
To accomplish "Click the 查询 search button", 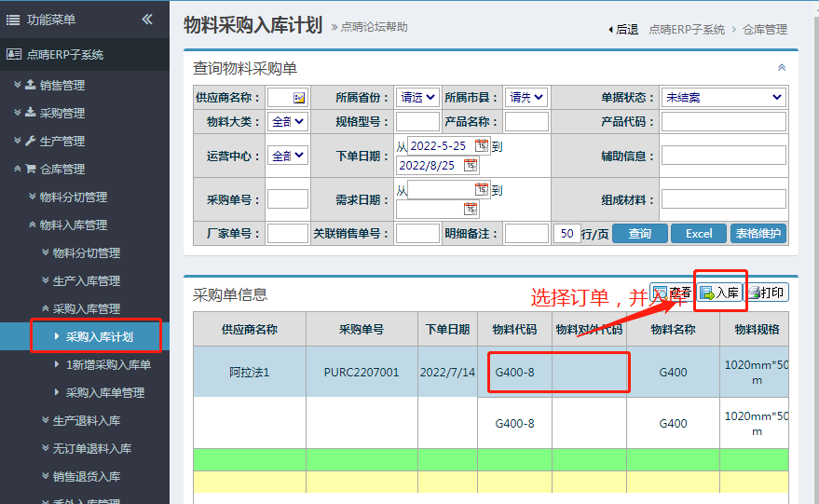I will tap(639, 234).
